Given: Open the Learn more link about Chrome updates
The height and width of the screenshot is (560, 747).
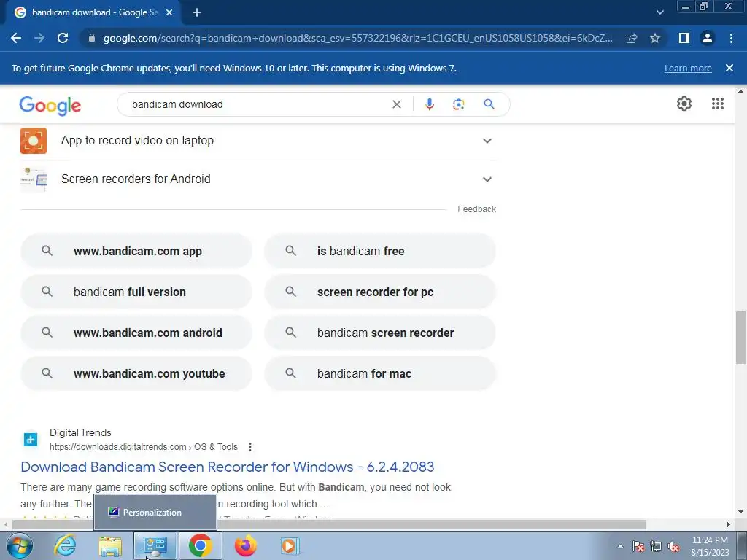Looking at the screenshot, I should pos(688,68).
